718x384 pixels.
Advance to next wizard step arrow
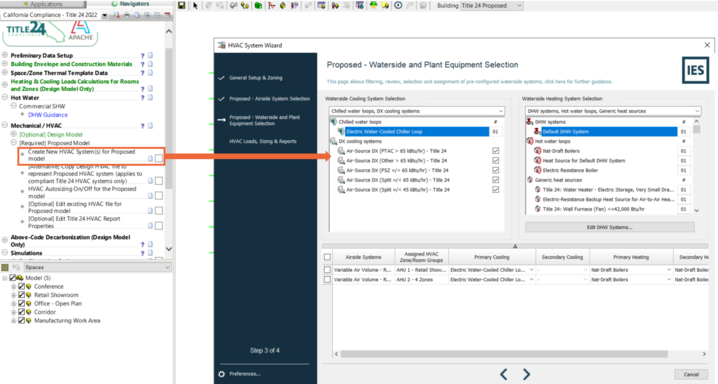click(x=526, y=374)
